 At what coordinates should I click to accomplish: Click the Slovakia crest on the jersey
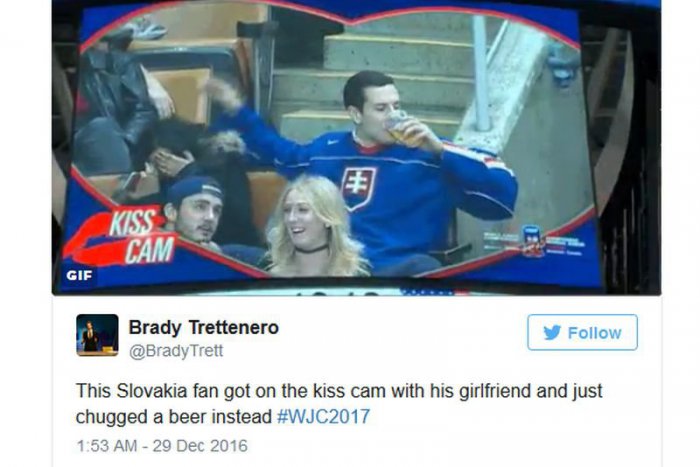[358, 188]
